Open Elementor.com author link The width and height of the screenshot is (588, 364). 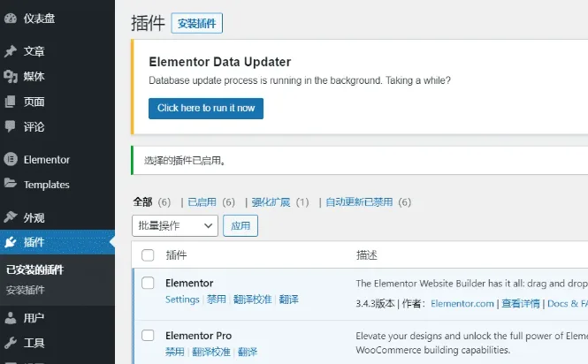[x=462, y=304]
